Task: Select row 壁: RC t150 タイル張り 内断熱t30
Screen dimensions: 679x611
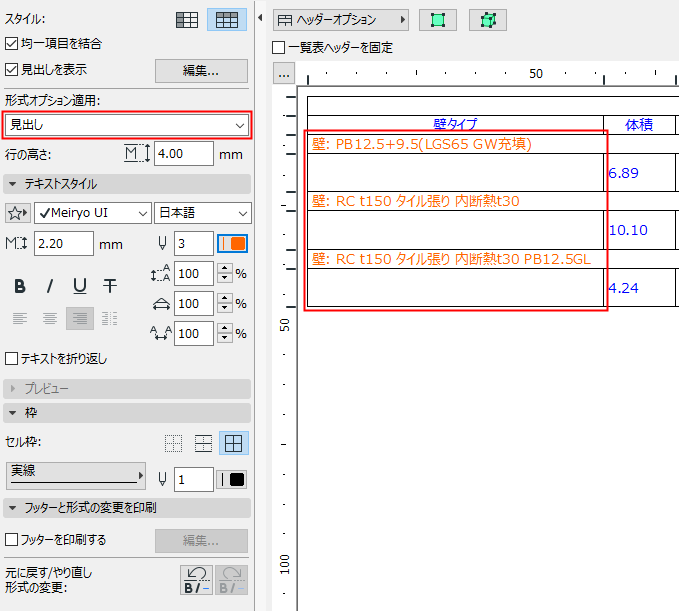Action: pos(416,201)
